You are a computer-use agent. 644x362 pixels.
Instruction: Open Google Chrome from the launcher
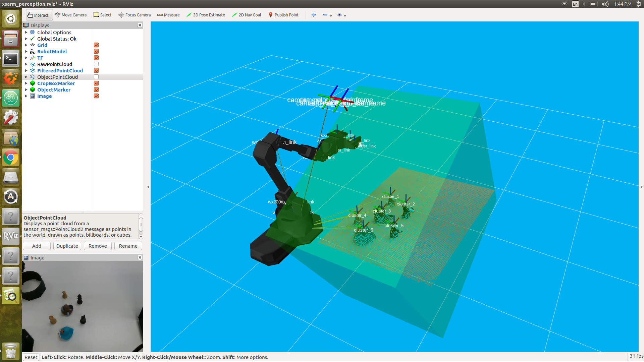coord(11,158)
